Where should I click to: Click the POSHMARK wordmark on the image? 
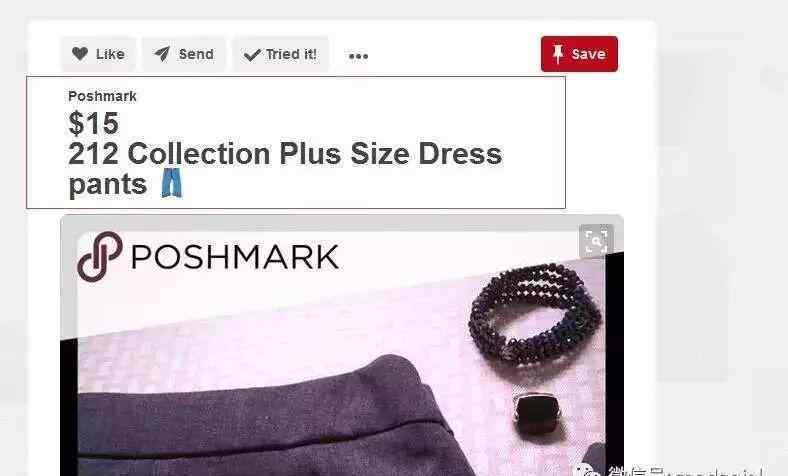(x=235, y=257)
